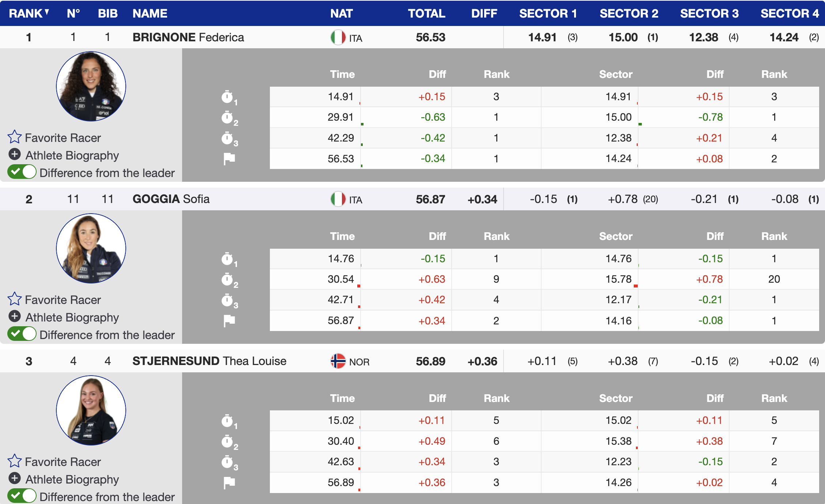Click the Italian flag next to Brignone
Viewport: 825px width, 504px height.
point(338,37)
